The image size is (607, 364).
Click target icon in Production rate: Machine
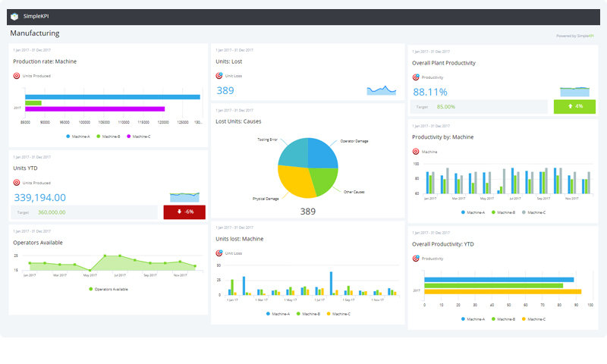17,76
